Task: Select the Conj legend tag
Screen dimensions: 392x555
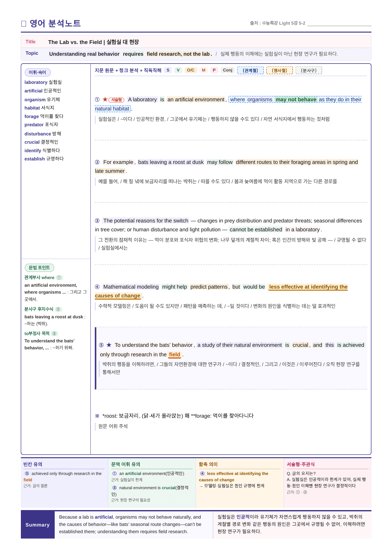Action: pos(228,70)
